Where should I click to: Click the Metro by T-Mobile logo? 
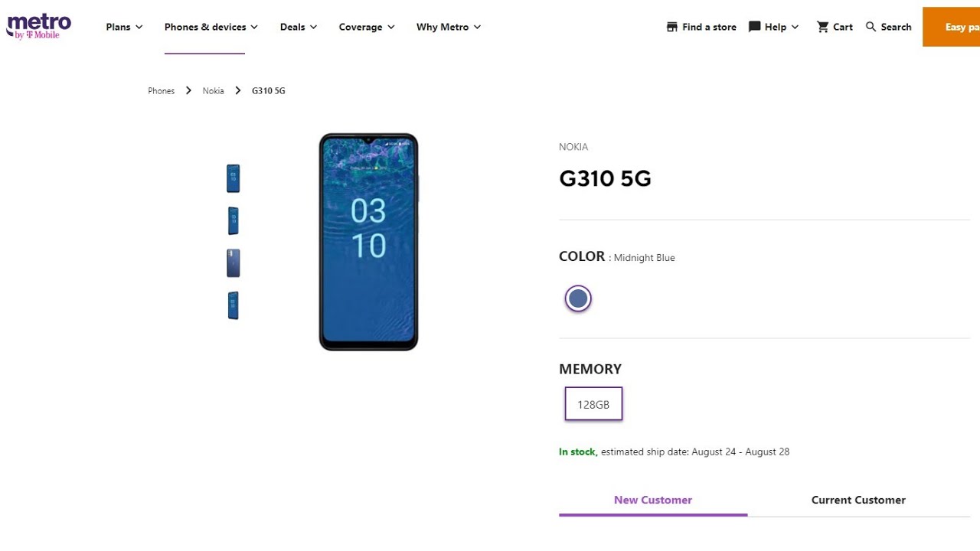point(38,26)
